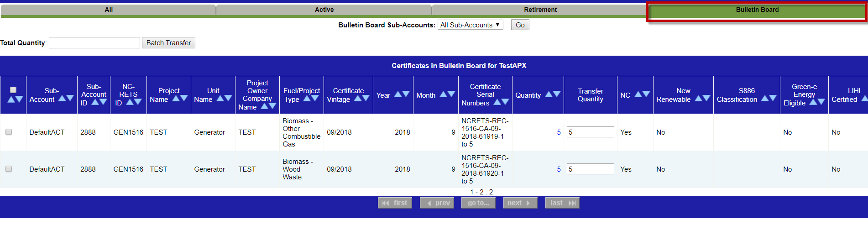Image resolution: width=868 pixels, height=225 pixels.
Task: Switch to the Retirement tab
Action: coord(540,10)
